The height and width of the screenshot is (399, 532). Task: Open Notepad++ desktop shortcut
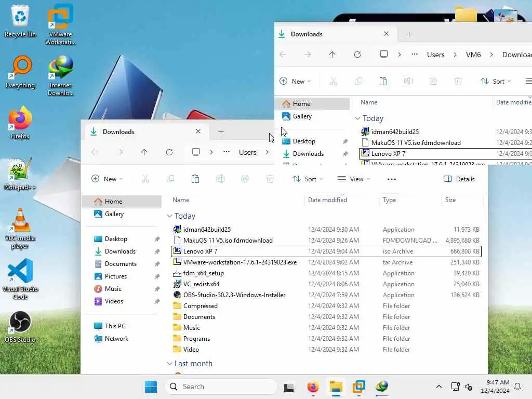coord(20,174)
